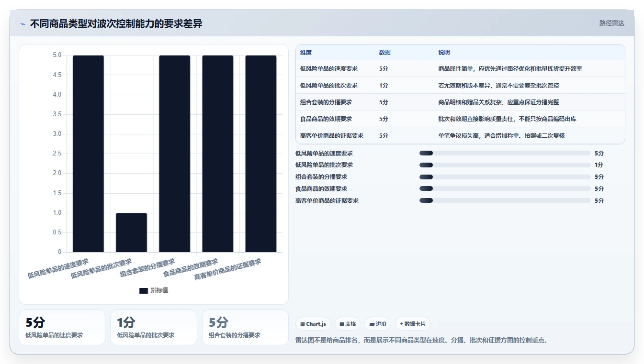Click the bar for 食品商品的效期要求

click(218, 154)
